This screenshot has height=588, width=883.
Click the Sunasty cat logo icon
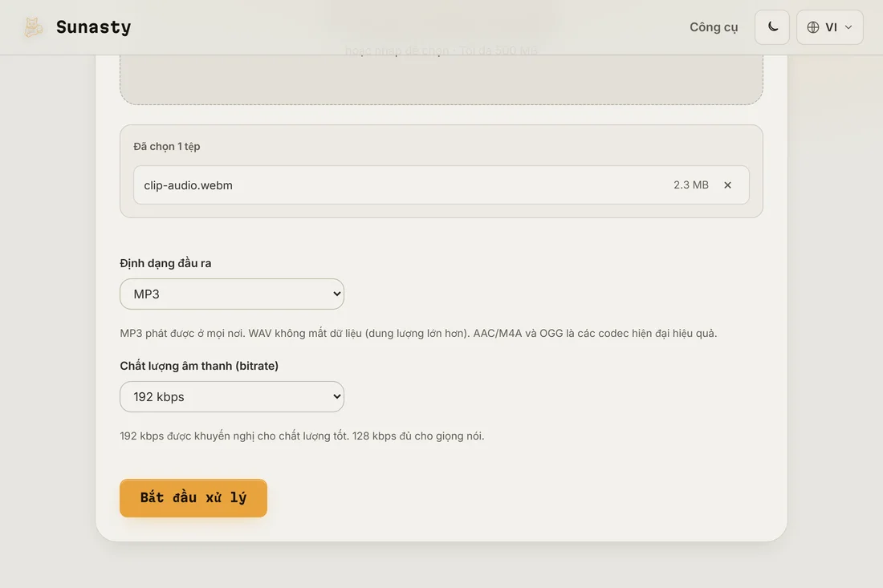(33, 27)
